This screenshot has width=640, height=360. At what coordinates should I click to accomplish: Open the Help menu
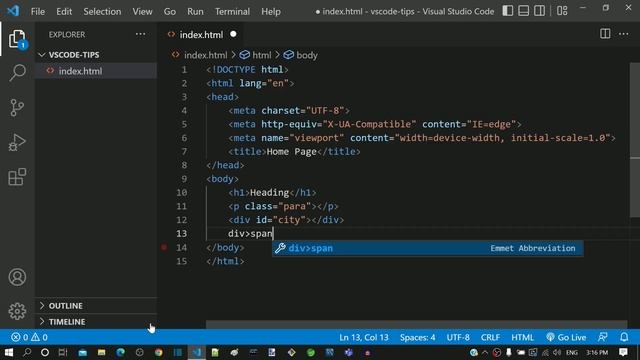coord(271,11)
